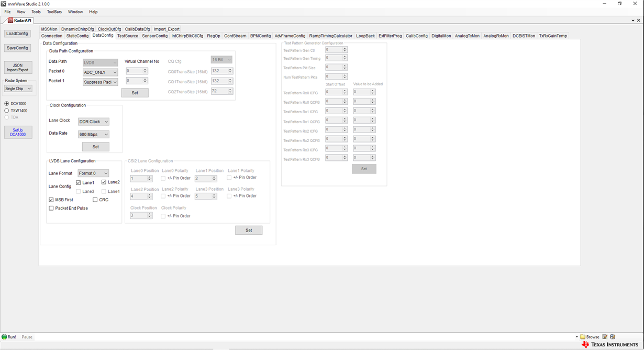Open the Browse folder icon
Viewport: 644px width, 350px height.
[583, 337]
